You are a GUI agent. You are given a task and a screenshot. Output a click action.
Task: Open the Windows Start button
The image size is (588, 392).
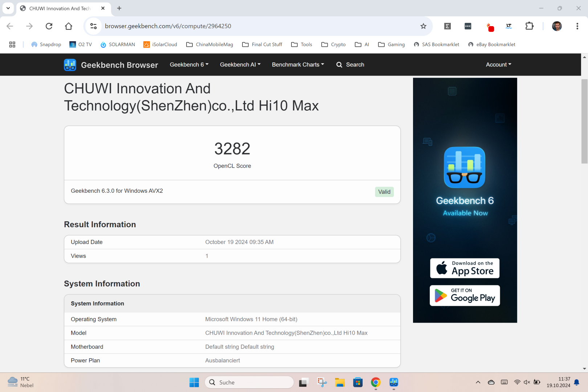(194, 382)
